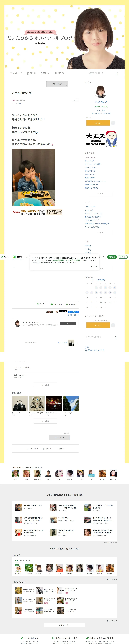
Task: Open 動画一覧 with the camera icon
Action: (59, 73)
